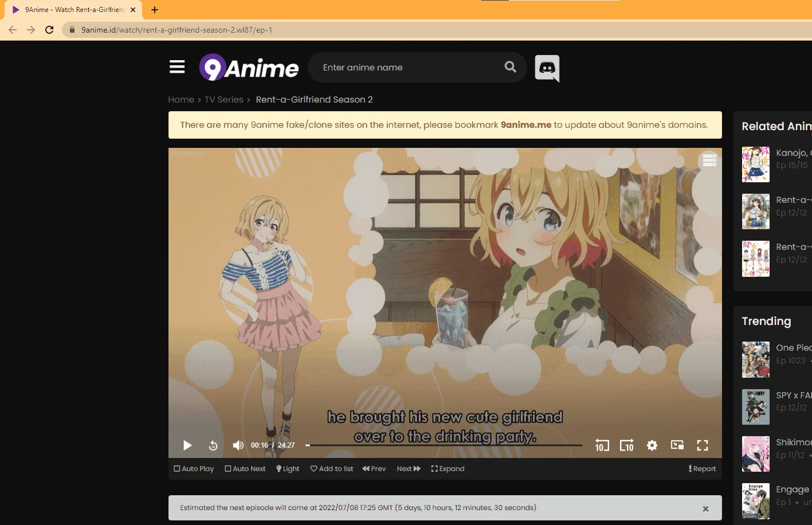812x525 pixels.
Task: Expand the video player
Action: [x=448, y=469]
